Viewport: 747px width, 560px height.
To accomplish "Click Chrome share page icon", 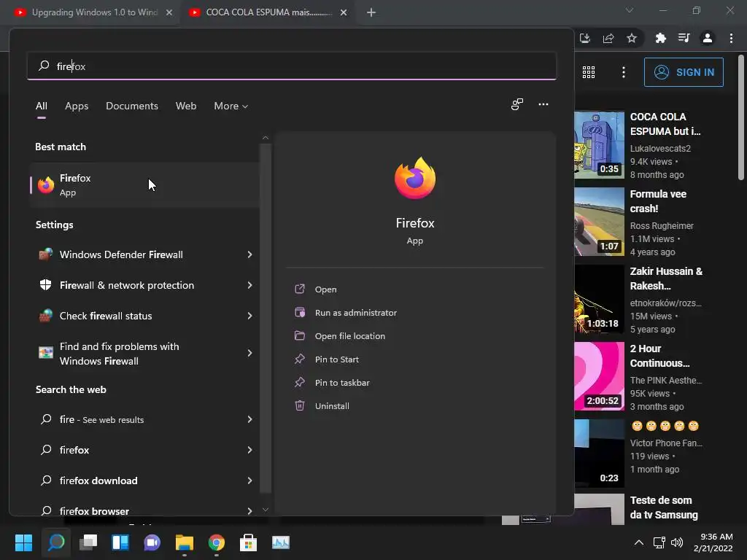I will [608, 38].
